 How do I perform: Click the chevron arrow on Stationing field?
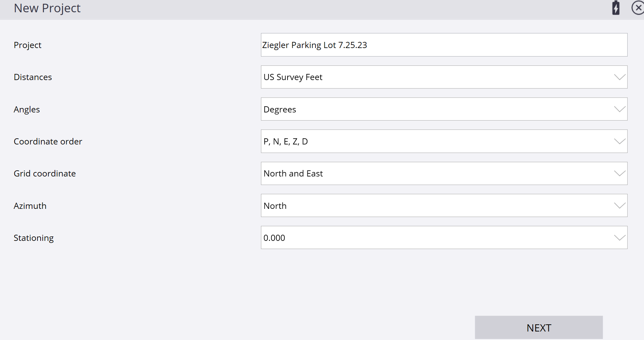(x=619, y=237)
